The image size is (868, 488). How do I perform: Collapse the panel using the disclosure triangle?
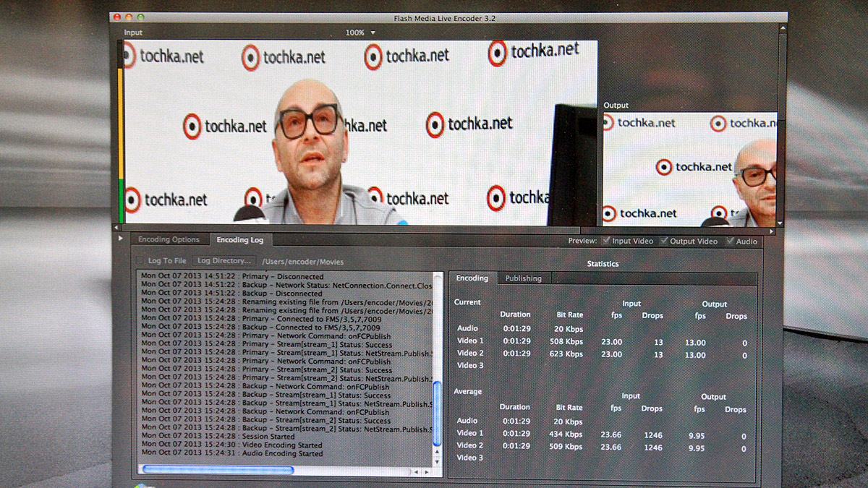coord(122,239)
